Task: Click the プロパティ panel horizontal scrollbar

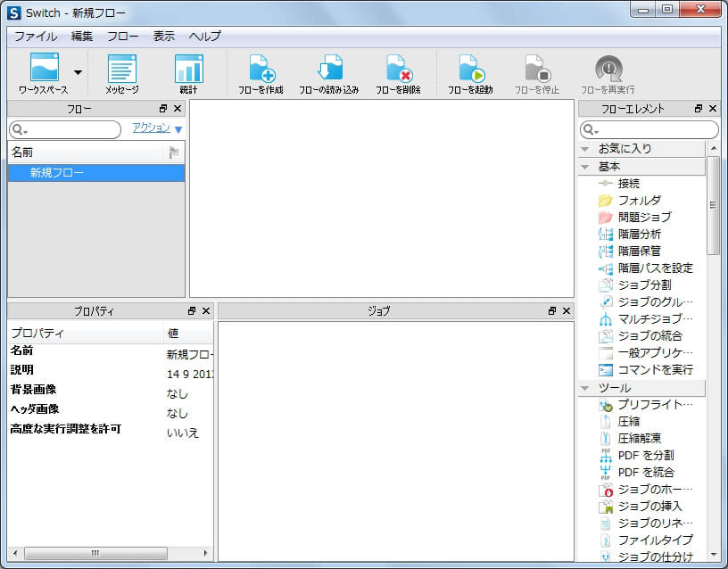Action: tap(95, 553)
